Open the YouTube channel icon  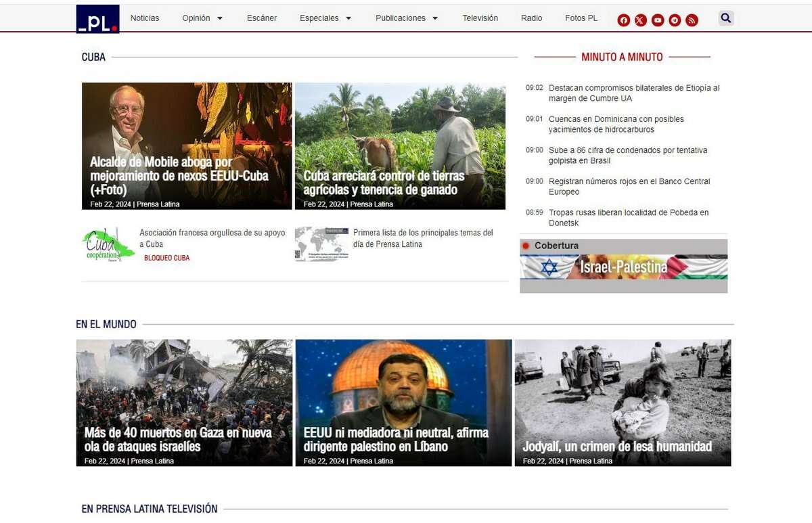658,20
